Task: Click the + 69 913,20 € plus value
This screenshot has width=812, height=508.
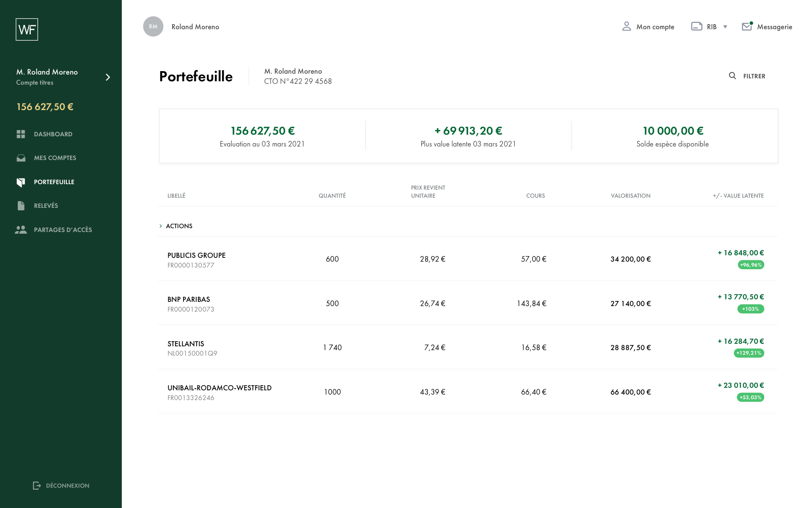Action: click(468, 131)
